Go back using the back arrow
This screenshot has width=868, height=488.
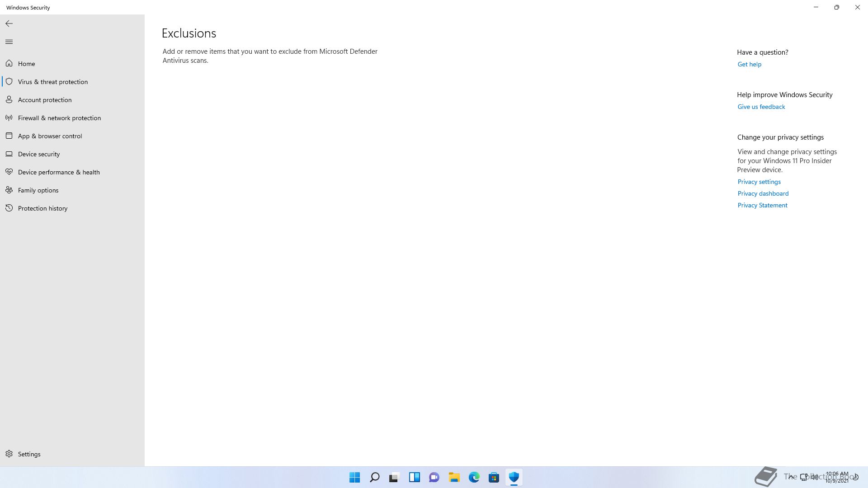(9, 23)
